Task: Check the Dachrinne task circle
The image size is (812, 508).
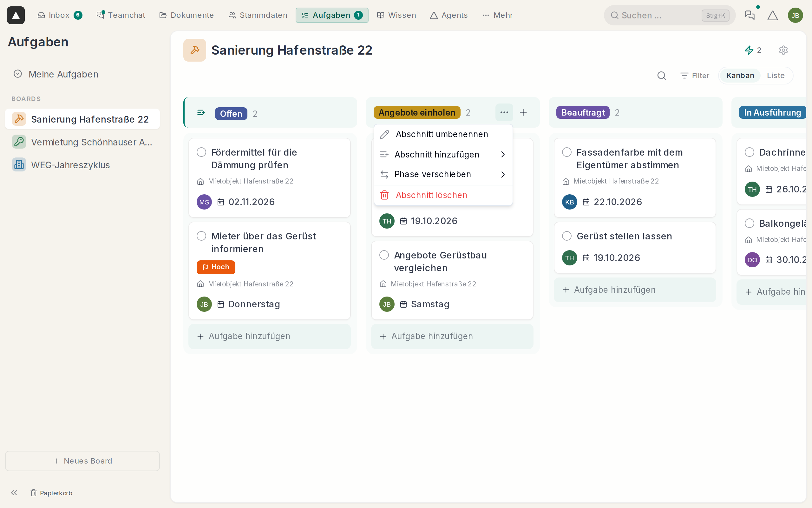Action: point(749,152)
